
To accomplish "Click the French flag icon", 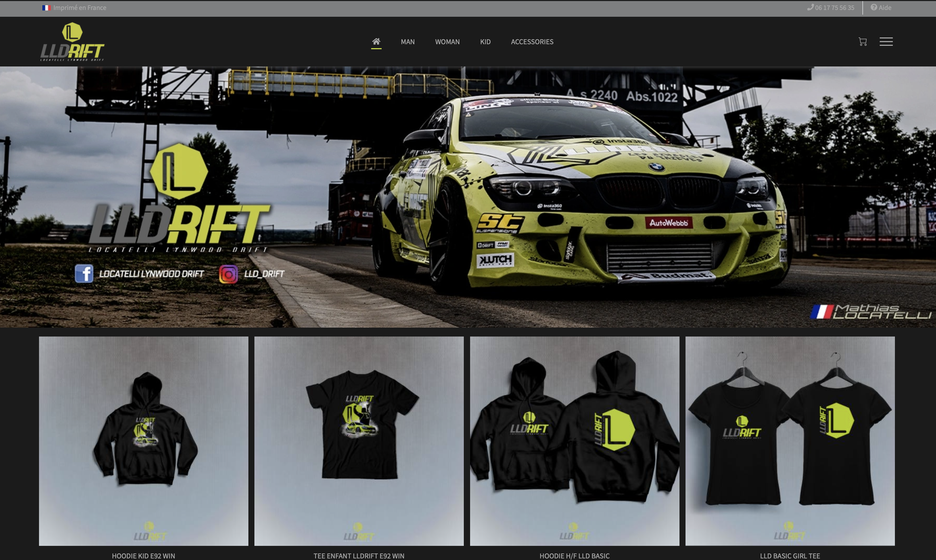I will pos(46,8).
